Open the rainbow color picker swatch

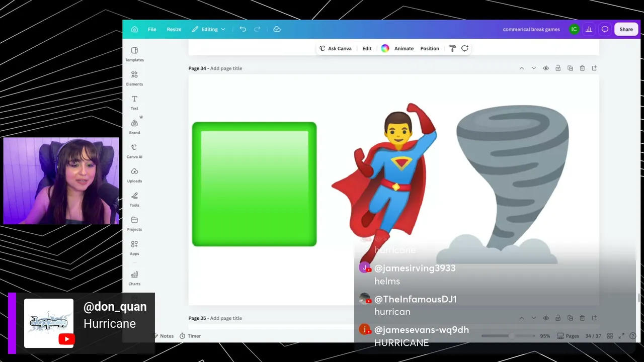[x=385, y=48]
